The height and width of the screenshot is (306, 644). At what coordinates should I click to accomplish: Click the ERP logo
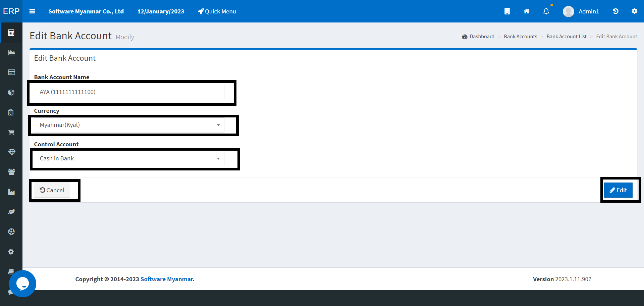tap(11, 11)
